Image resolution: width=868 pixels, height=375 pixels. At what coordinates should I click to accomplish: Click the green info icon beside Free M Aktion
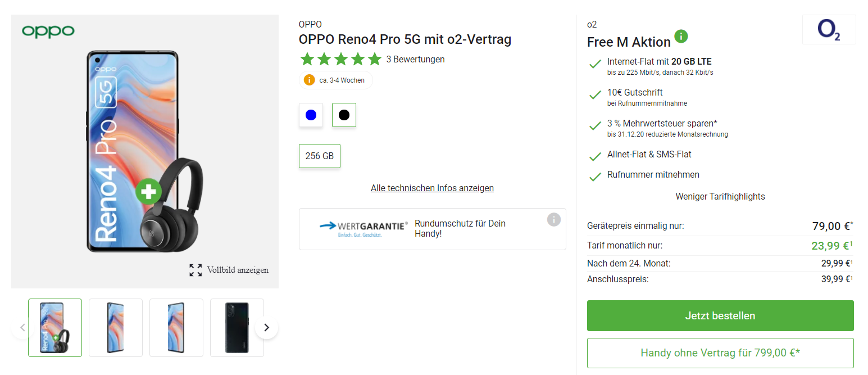tap(681, 37)
